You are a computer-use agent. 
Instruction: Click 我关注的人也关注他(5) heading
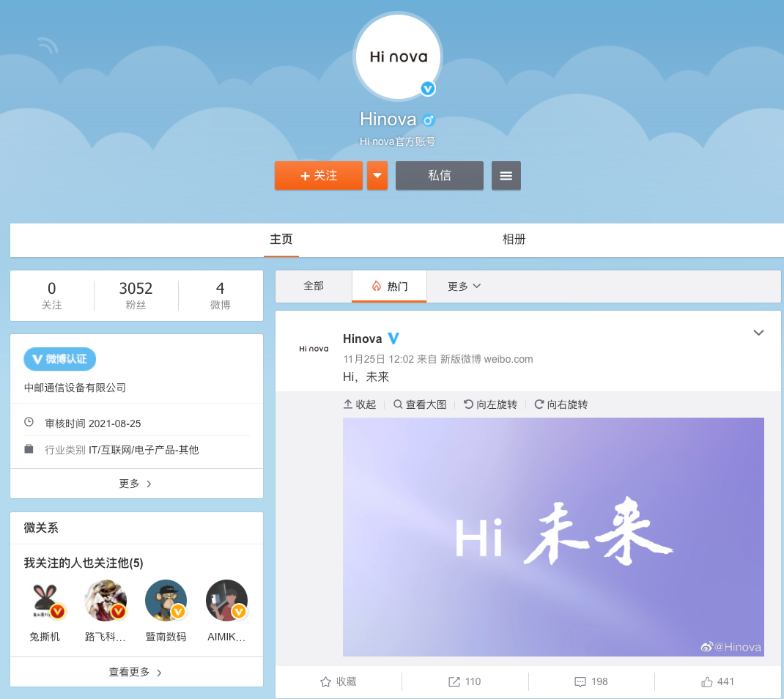[x=84, y=563]
